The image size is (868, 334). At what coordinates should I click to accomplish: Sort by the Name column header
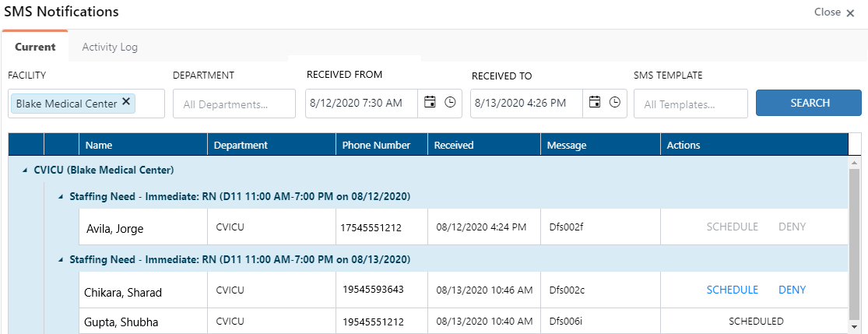tap(98, 145)
